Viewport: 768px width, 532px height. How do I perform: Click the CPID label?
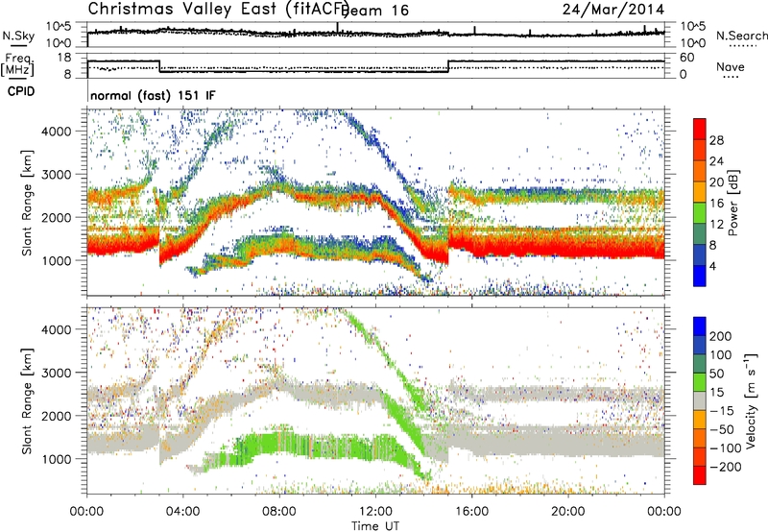coord(21,91)
